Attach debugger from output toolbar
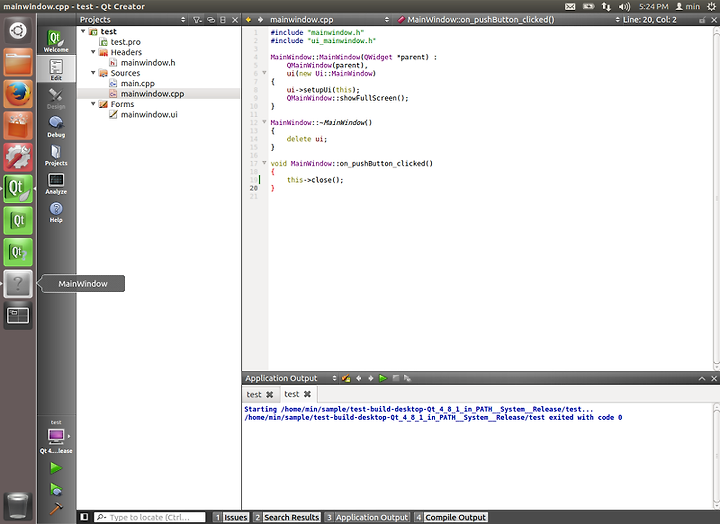 [407, 378]
